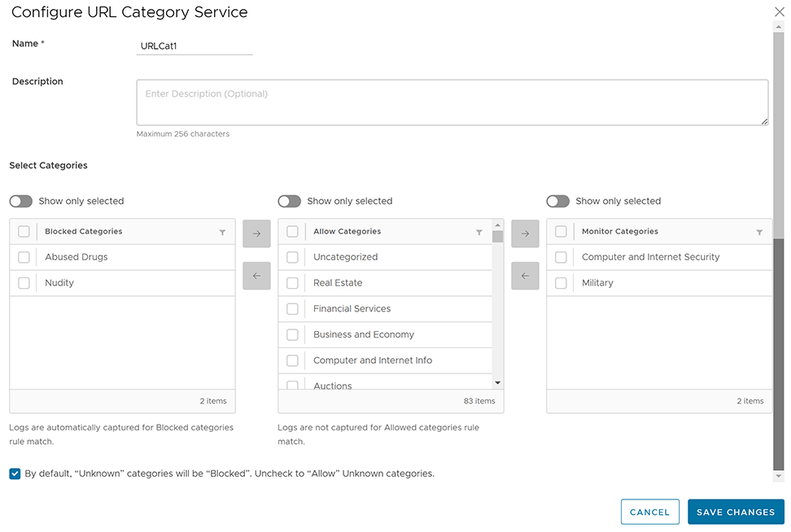Image resolution: width=791 pixels, height=532 pixels.
Task: Click the Allow list scroll down arrow
Action: [497, 383]
